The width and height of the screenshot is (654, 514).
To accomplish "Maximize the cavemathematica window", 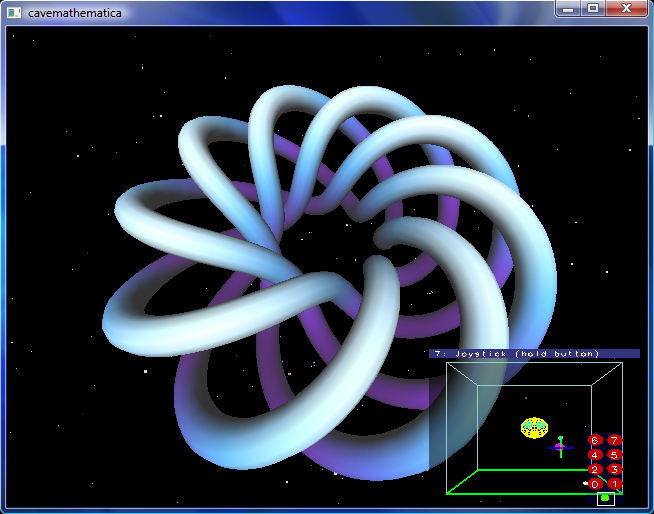I will 593,9.
